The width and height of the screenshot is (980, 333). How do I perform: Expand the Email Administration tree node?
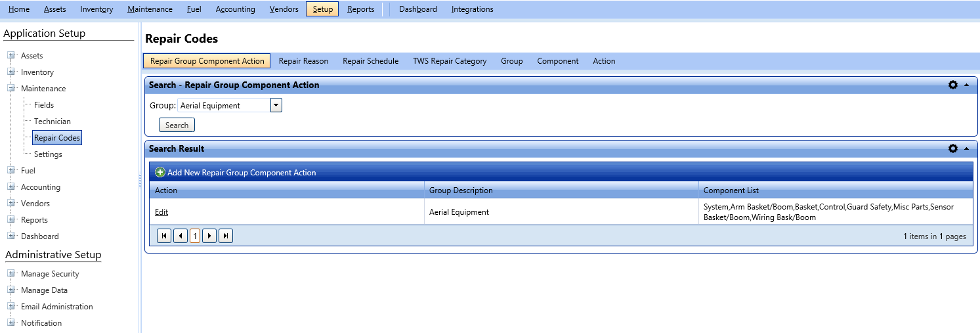(x=11, y=307)
